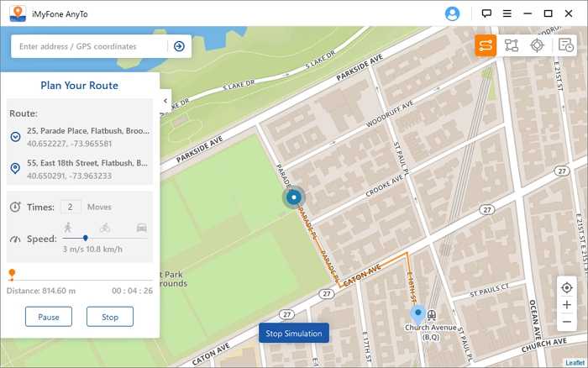This screenshot has width=588, height=368.
Task: Open the history records icon
Action: pos(565,45)
